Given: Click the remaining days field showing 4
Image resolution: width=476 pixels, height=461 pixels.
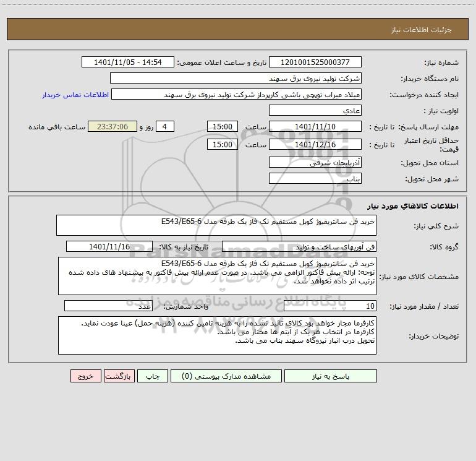Looking at the screenshot, I should pos(165,126).
